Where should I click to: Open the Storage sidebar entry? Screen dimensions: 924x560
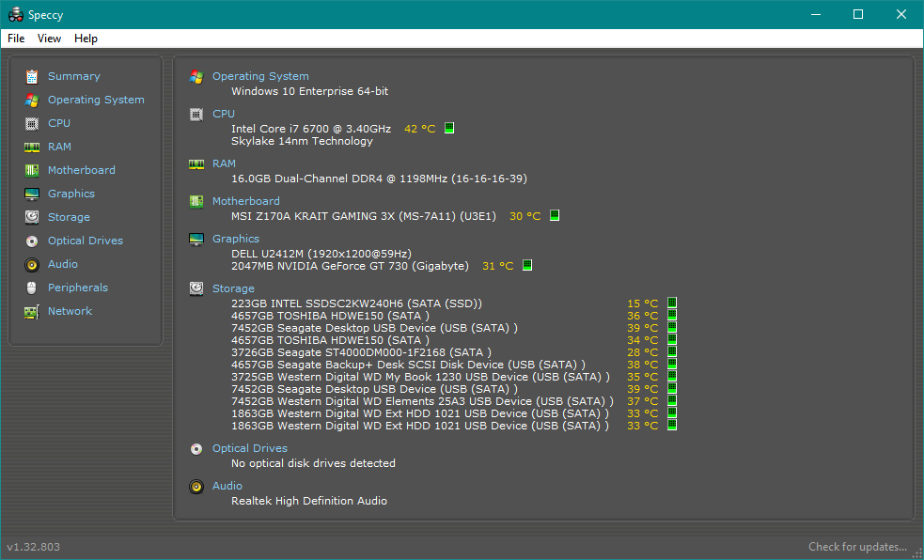pos(69,217)
